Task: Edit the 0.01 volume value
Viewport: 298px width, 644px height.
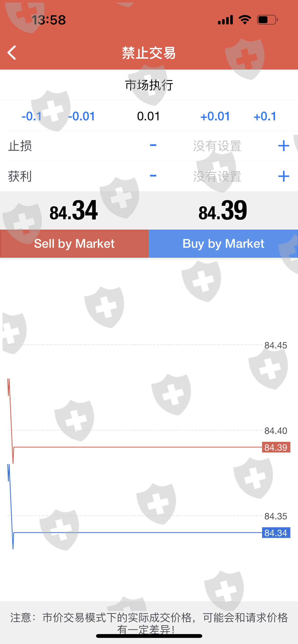Action: 148,116
